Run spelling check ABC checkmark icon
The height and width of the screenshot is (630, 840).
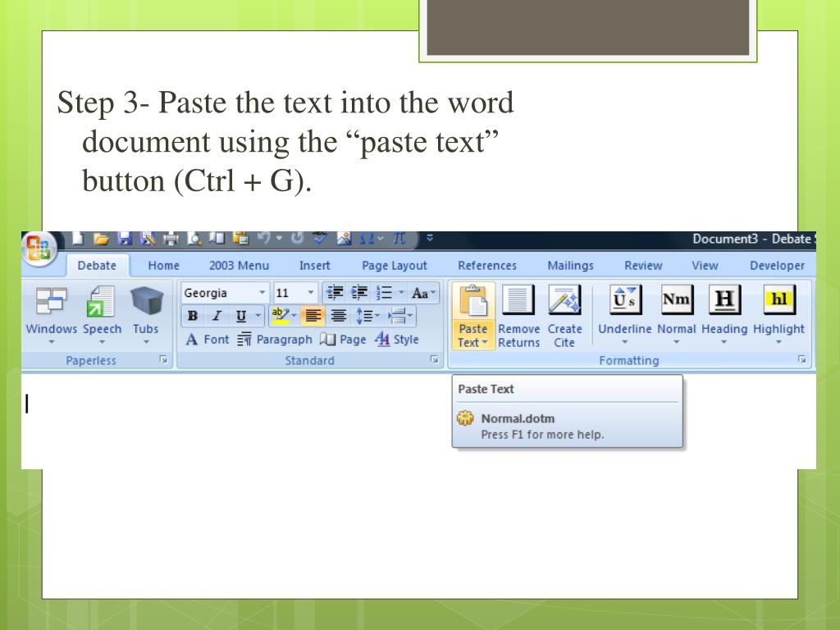[x=320, y=239]
